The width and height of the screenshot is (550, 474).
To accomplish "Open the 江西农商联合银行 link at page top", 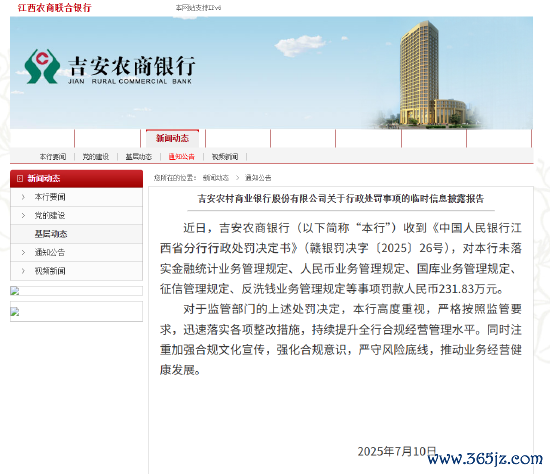I will point(54,7).
